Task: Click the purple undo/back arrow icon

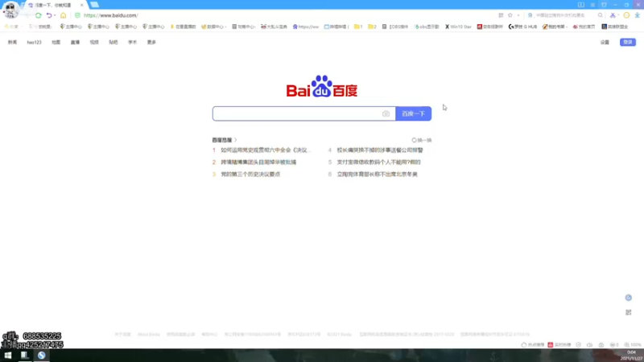Action: (49, 15)
